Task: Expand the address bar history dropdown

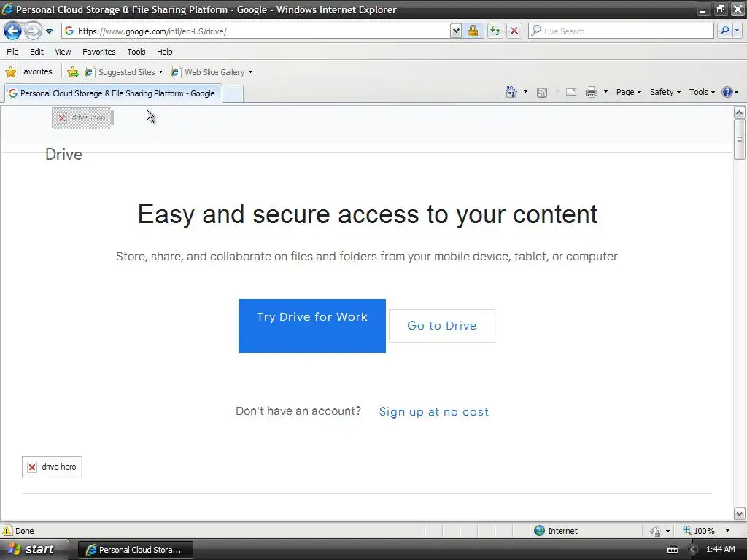Action: 456,31
